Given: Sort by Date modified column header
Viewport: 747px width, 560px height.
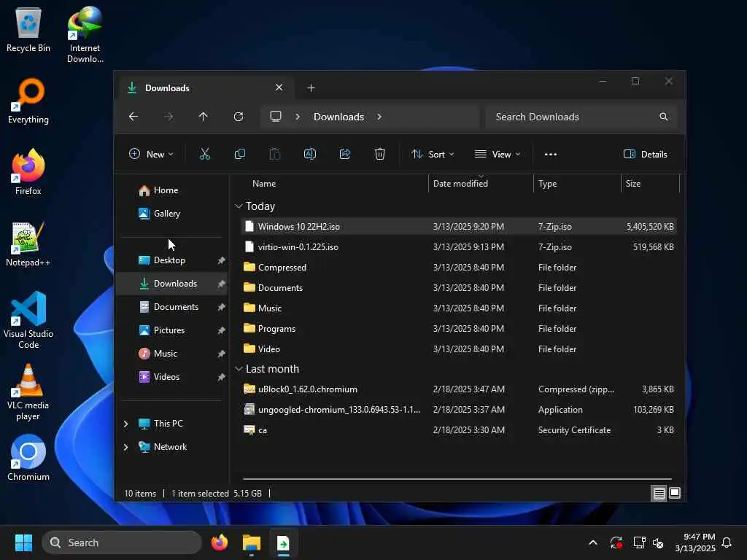Looking at the screenshot, I should coord(460,184).
